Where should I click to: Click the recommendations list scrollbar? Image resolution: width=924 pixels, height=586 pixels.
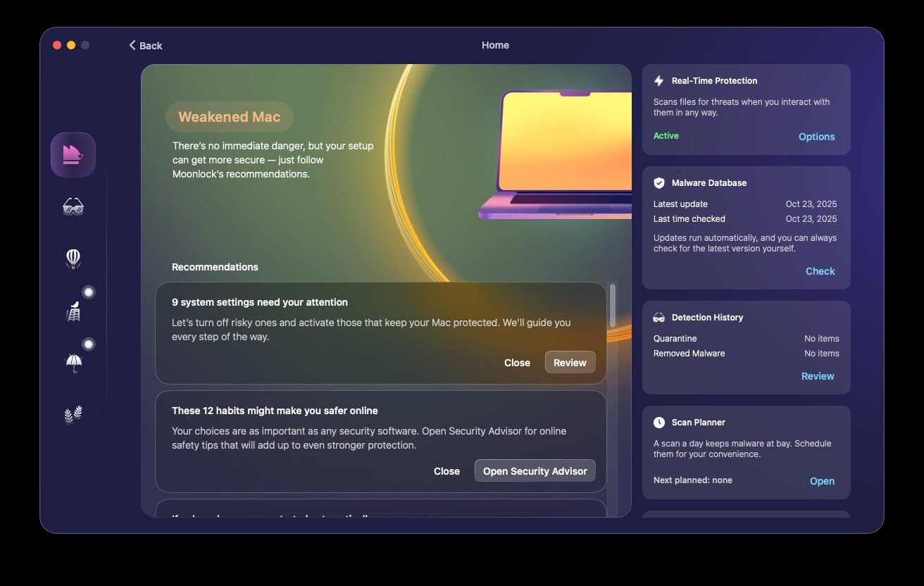pyautogui.click(x=613, y=306)
